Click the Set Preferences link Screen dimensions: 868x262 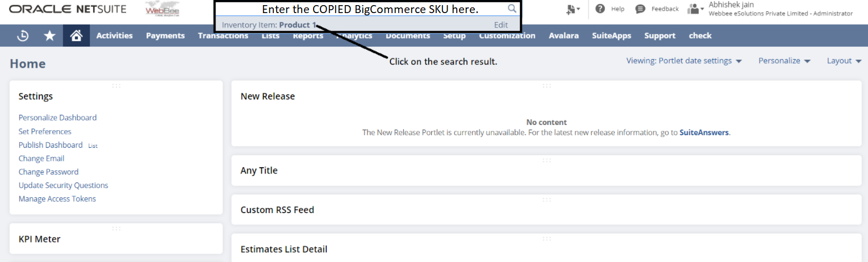pyautogui.click(x=45, y=131)
